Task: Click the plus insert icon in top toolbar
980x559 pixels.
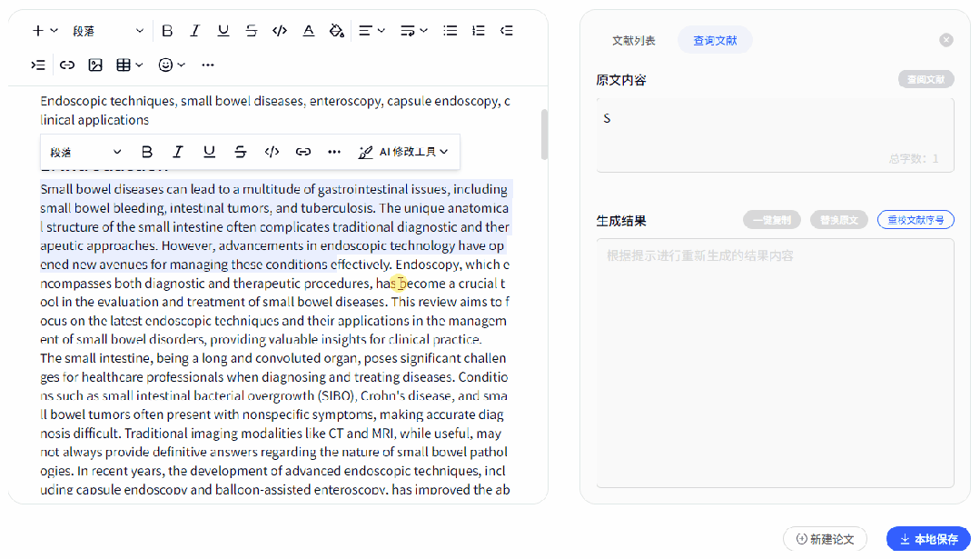Action: click(x=38, y=31)
